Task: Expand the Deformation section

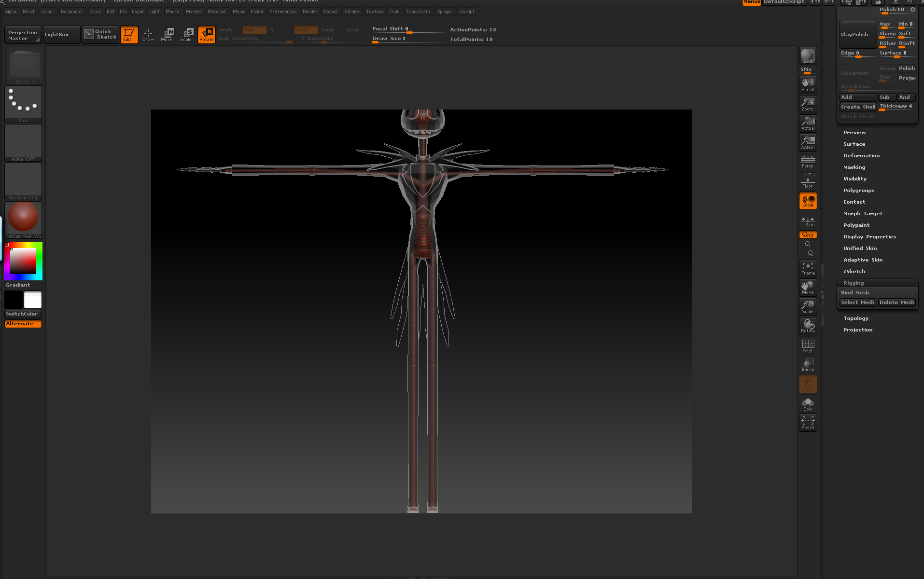Action: 861,155
